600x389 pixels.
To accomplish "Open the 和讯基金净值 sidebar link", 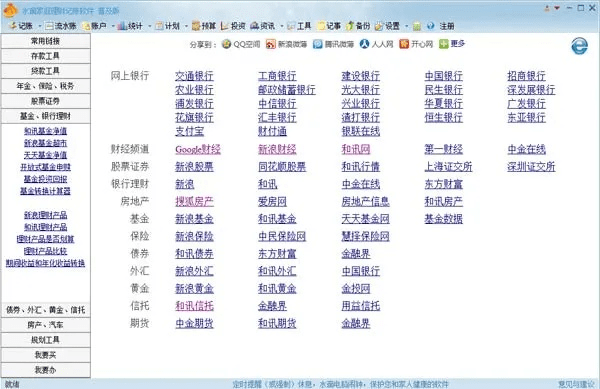I will pos(46,131).
